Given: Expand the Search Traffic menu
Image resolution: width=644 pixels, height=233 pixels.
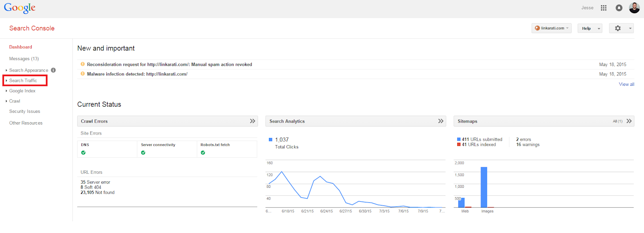Looking at the screenshot, I should [23, 81].
